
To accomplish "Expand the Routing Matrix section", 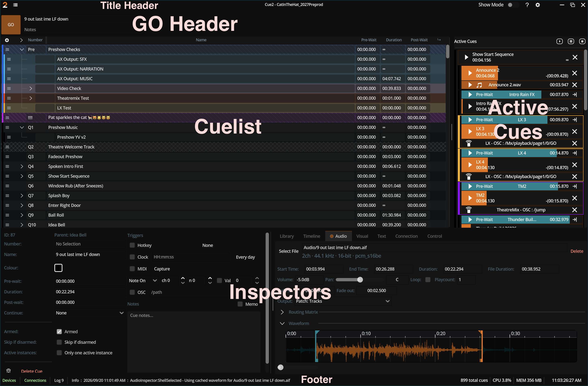I will coord(282,312).
